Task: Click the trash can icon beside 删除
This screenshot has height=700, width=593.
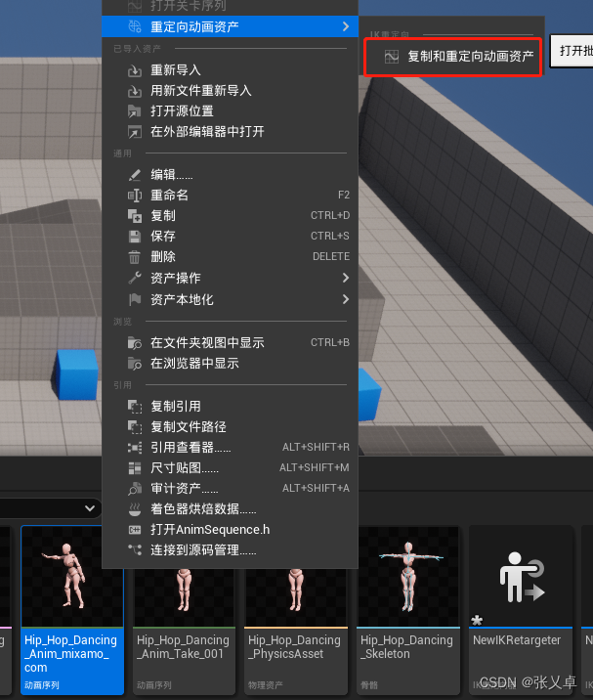Action: (135, 257)
